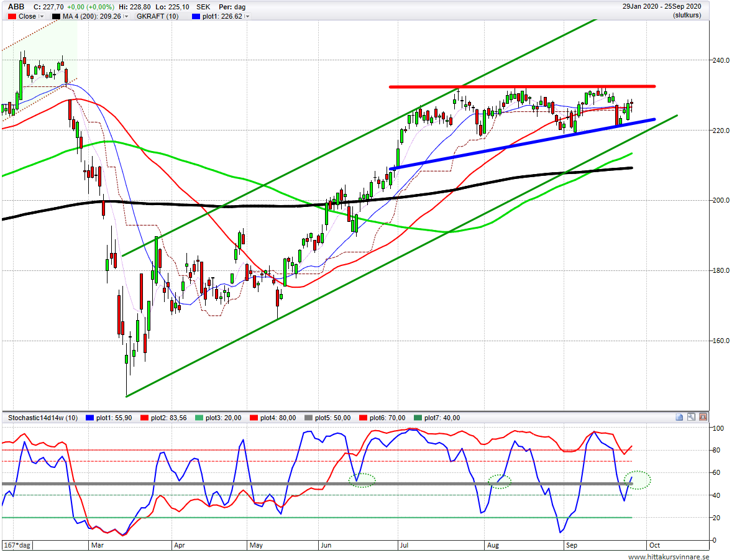The width and height of the screenshot is (737, 560).
Task: Click the www.hittakursvinnare.se link
Action: point(669,557)
